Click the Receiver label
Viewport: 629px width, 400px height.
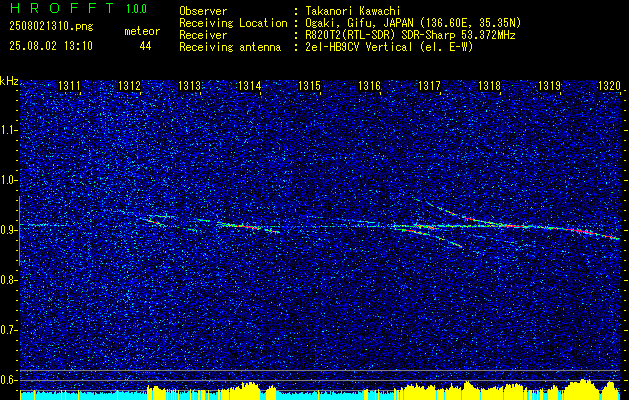[x=203, y=35]
